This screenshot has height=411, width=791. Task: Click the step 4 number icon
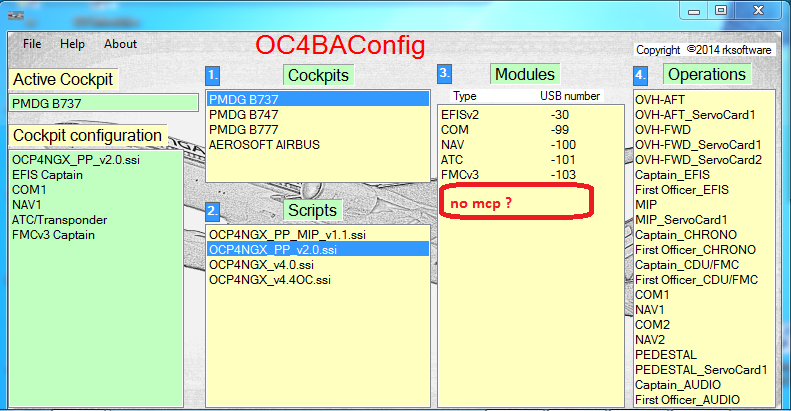tap(640, 76)
